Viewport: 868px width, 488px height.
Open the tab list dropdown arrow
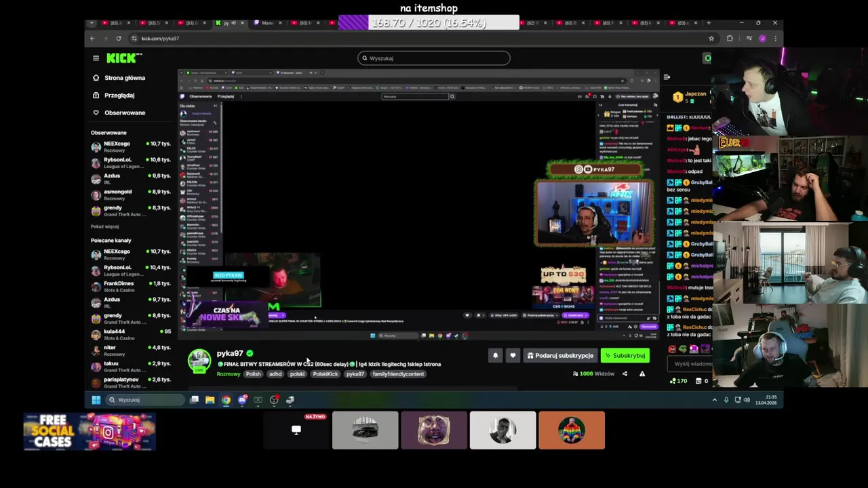(92, 23)
